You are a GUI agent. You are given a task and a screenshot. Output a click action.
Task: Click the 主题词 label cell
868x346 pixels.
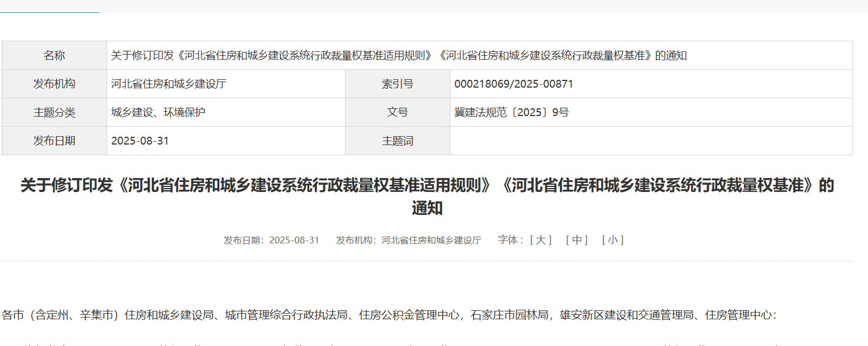coord(397,141)
